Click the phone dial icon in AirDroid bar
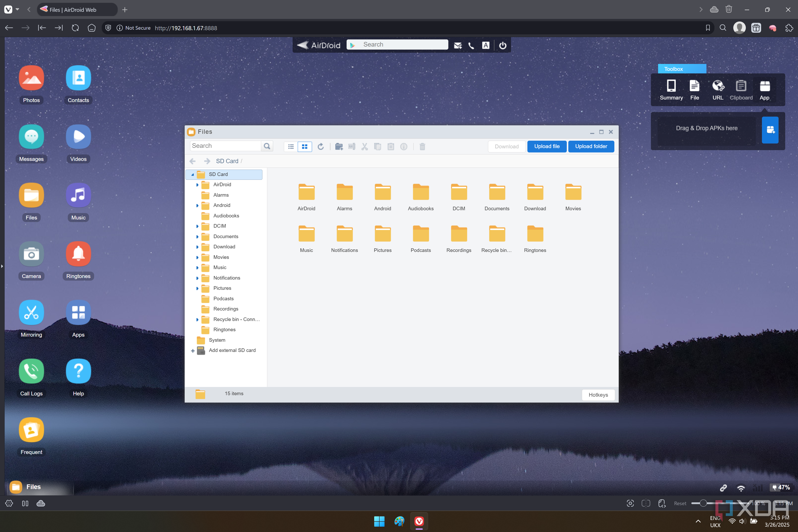798x532 pixels. coord(471,46)
